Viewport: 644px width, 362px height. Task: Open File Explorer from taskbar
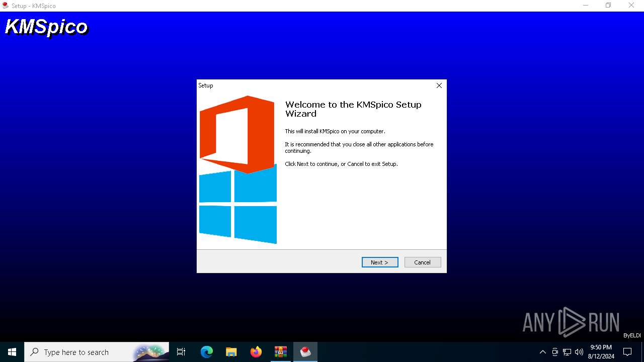tap(231, 352)
